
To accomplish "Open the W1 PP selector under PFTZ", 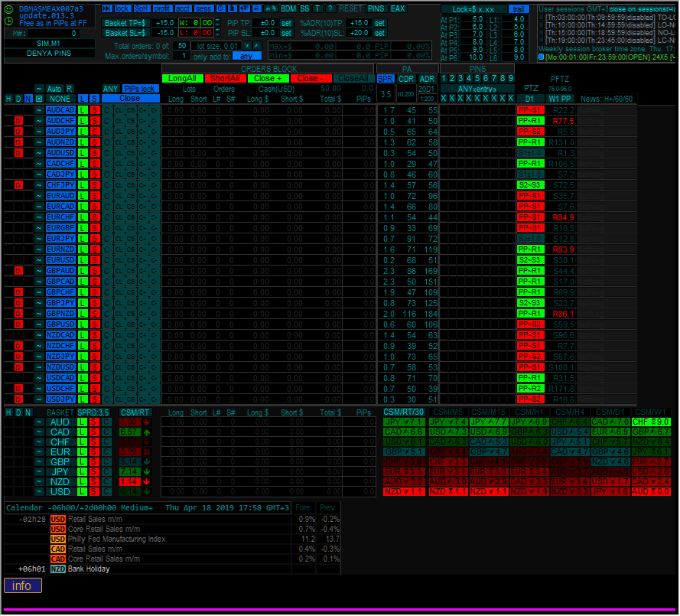I will [560, 99].
